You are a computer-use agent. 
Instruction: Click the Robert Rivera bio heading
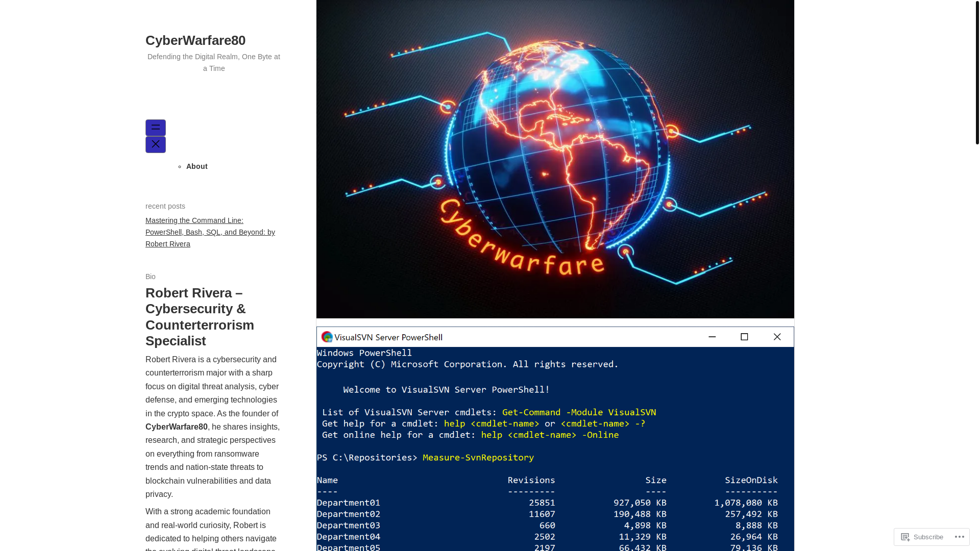point(200,317)
